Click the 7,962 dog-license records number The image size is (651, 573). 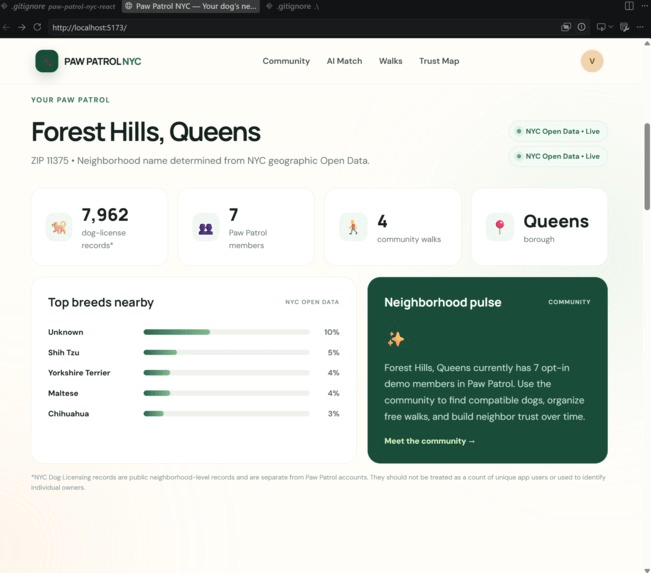coord(105,215)
